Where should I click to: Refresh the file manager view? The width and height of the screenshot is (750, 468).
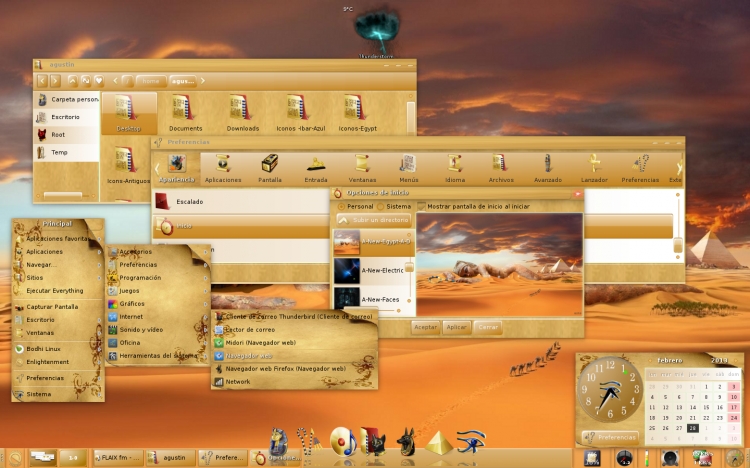tap(86, 81)
